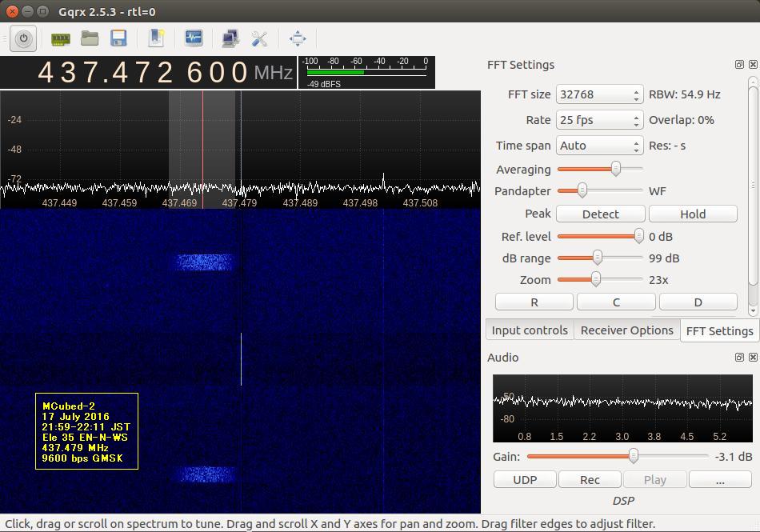Screen dimensions: 760x532
Task: Click the 437.459 frequency axis label
Action: click(x=119, y=203)
